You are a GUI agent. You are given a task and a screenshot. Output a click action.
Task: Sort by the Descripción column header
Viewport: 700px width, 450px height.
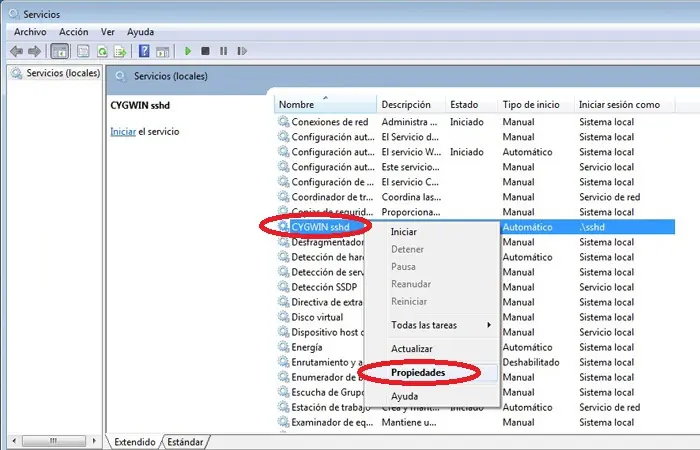tap(411, 104)
